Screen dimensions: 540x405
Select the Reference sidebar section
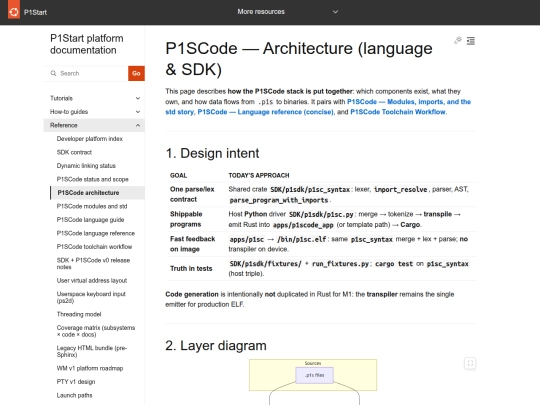pos(94,125)
